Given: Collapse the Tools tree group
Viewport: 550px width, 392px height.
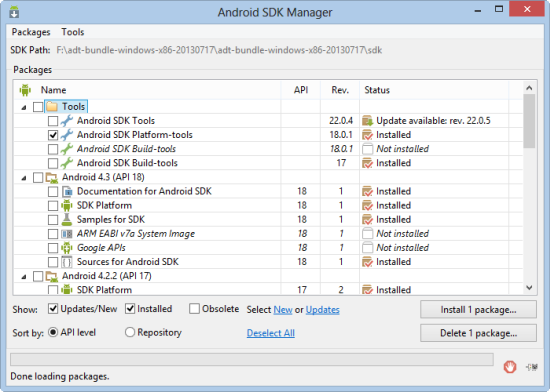Looking at the screenshot, I should [x=24, y=107].
